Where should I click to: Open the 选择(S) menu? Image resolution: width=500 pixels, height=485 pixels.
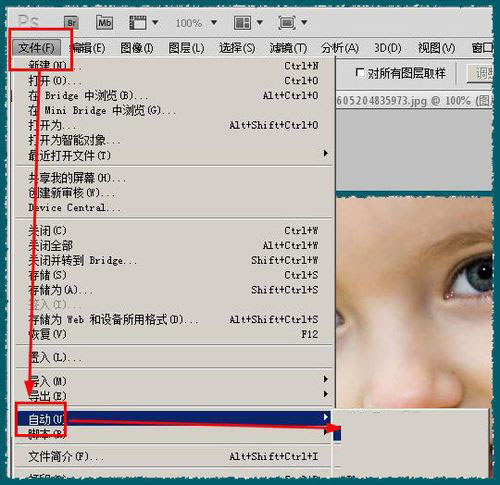pos(237,48)
